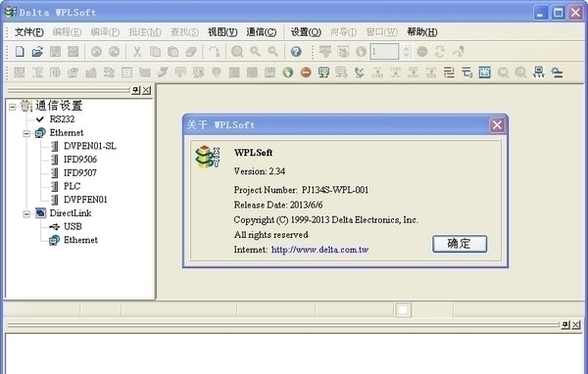Click the large magnifier zoom icon
The width and height of the screenshot is (588, 374).
(237, 51)
